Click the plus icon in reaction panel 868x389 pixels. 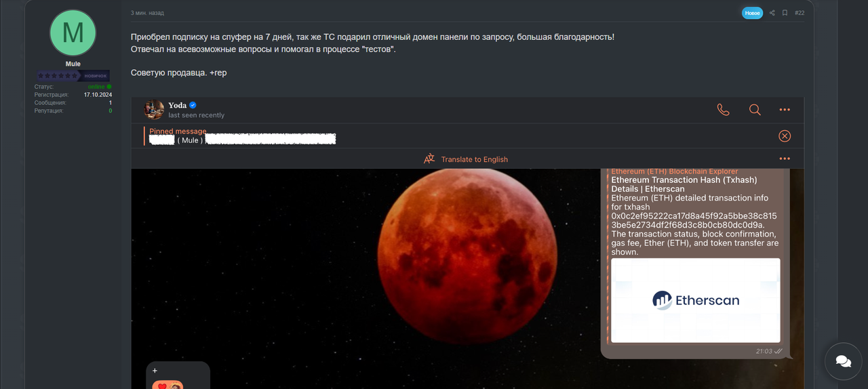point(155,371)
